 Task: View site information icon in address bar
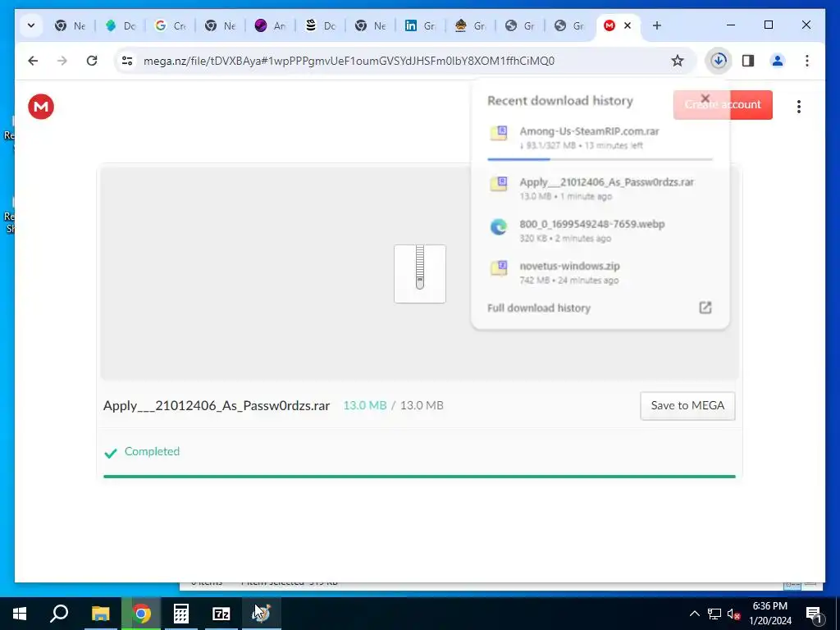coord(127,61)
